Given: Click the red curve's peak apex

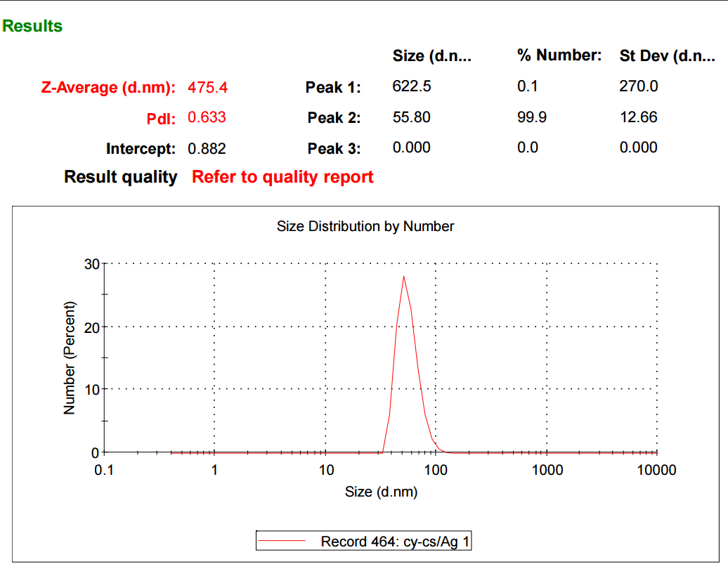Looking at the screenshot, I should 403,277.
